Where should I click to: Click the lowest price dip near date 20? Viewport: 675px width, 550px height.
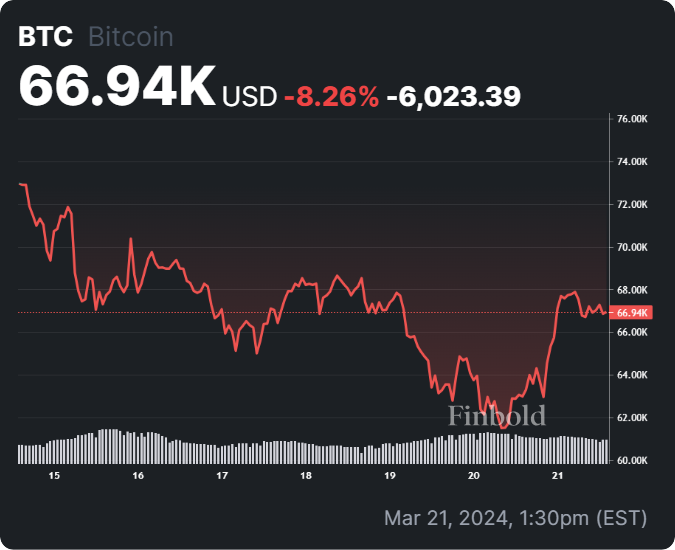point(503,426)
